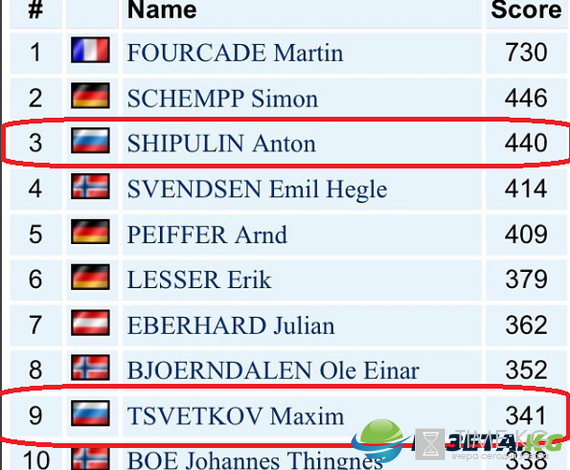Screen dimensions: 570x470
Task: Open LESSER Erik athlete link
Action: [199, 280]
